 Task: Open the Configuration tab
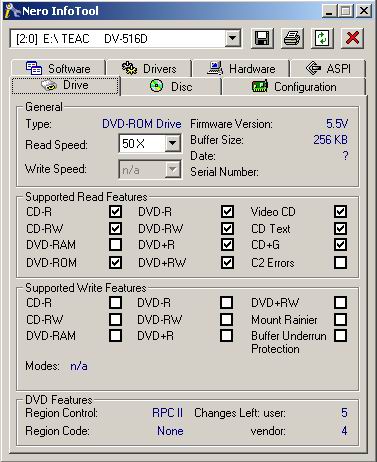pos(294,87)
